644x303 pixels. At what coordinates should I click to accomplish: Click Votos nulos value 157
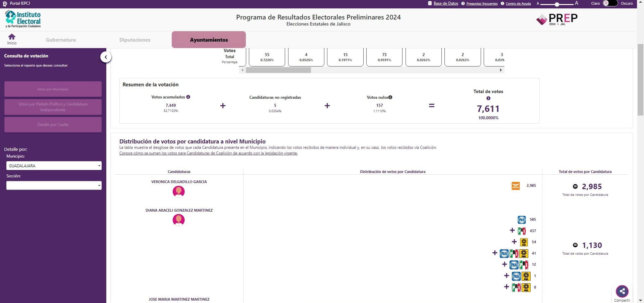(379, 105)
